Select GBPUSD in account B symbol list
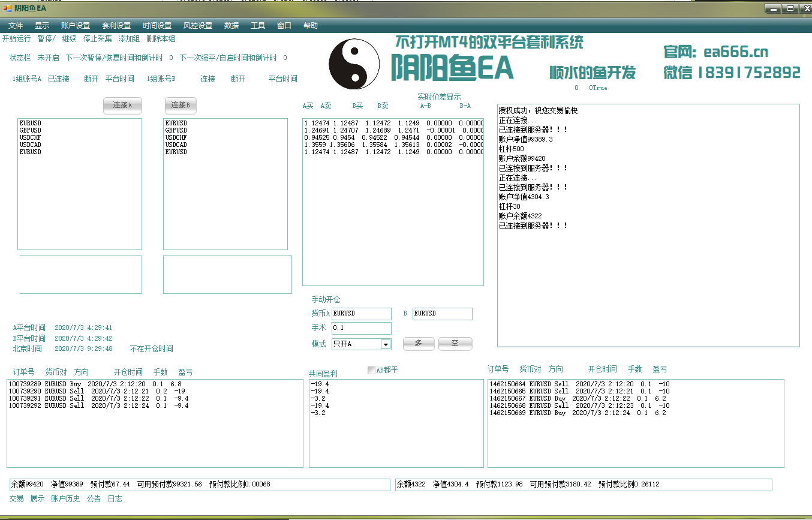812x520 pixels. (x=225, y=130)
